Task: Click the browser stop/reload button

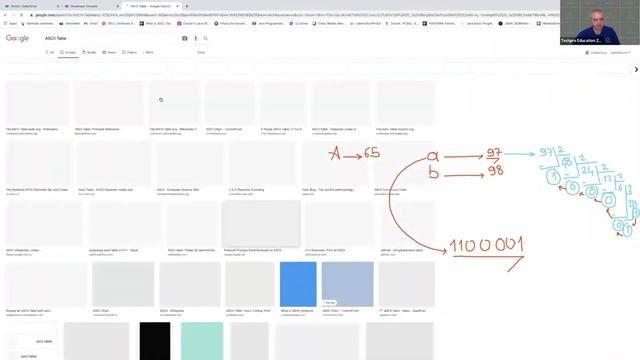Action: [x=21, y=15]
